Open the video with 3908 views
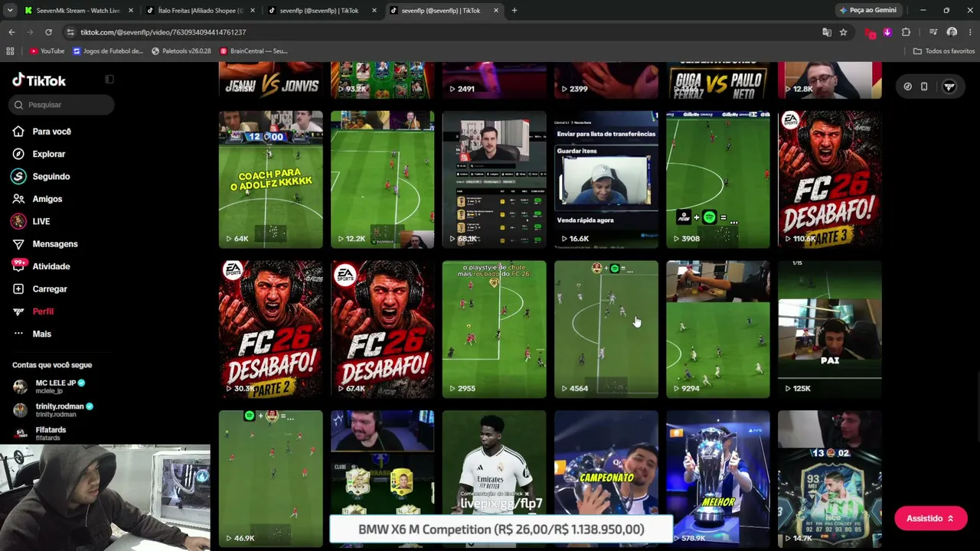 tap(718, 180)
